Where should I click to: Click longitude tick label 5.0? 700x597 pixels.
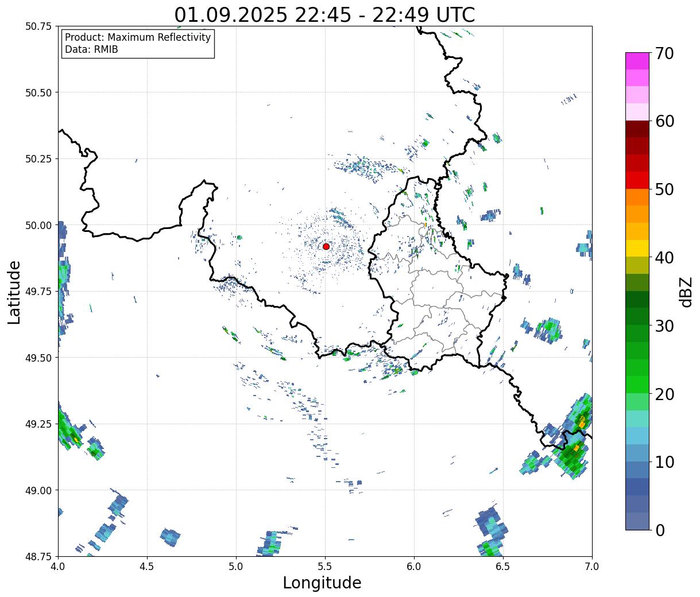coord(236,567)
